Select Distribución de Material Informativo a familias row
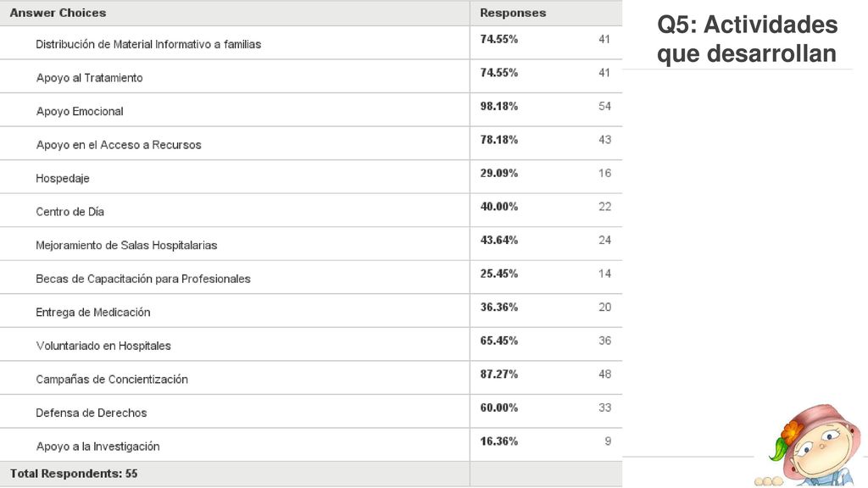The width and height of the screenshot is (868, 488). (x=311, y=43)
